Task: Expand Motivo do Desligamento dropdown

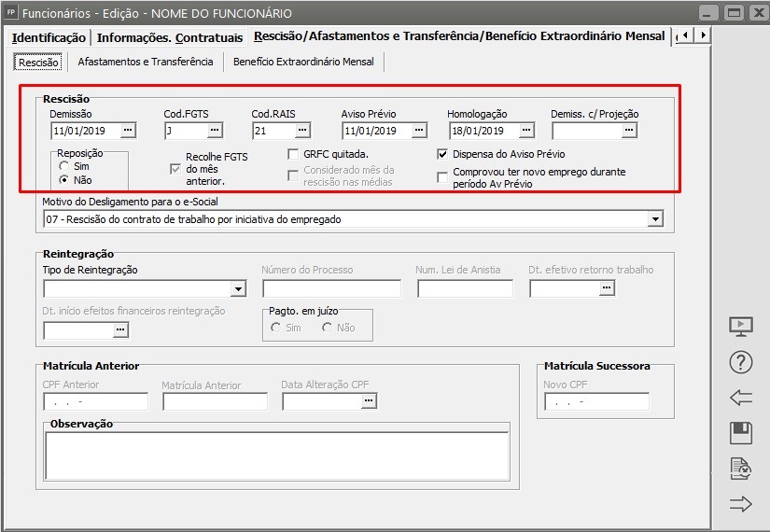Action: (655, 219)
